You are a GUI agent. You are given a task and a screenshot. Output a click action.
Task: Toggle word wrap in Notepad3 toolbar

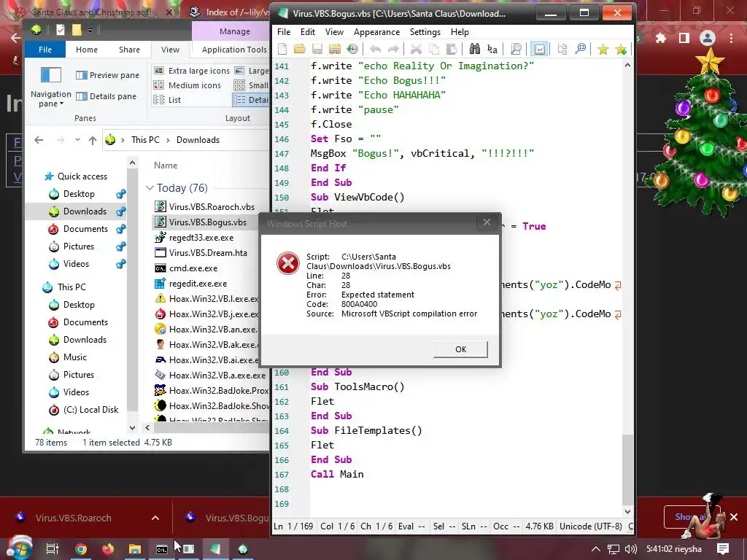coord(539,49)
